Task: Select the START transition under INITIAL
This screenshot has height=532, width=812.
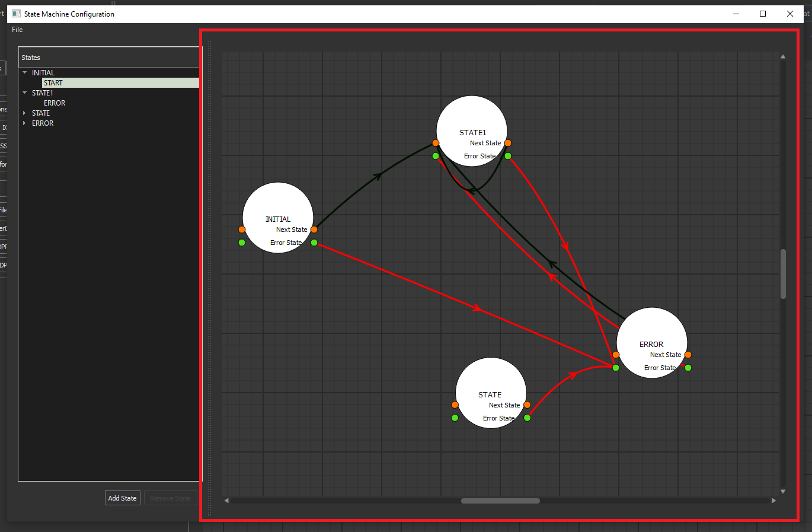Action: point(53,82)
